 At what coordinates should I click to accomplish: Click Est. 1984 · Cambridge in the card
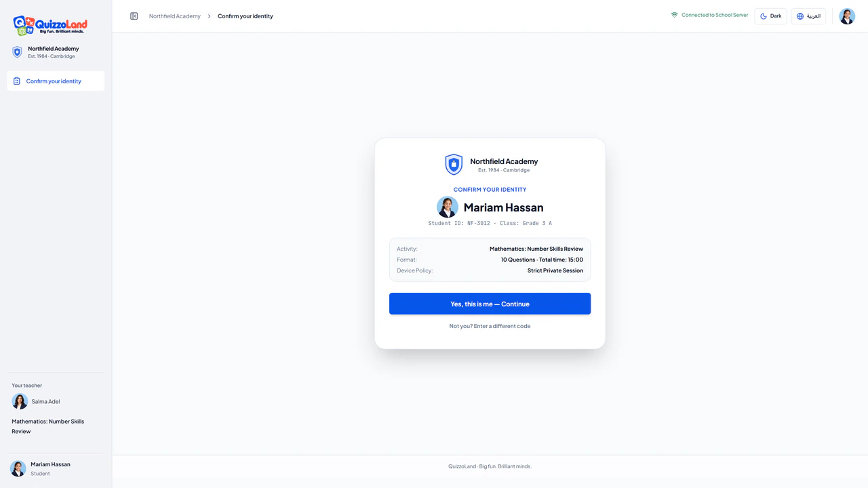(504, 170)
